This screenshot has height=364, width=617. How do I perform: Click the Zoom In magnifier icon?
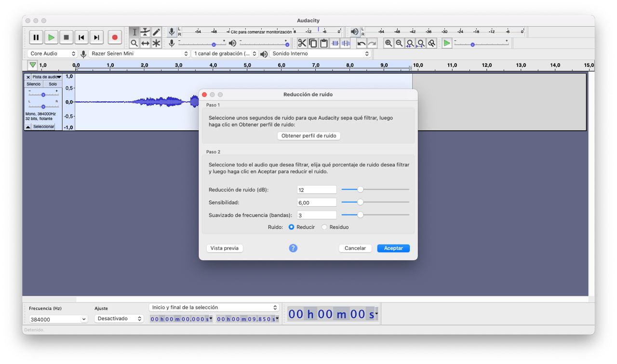389,43
